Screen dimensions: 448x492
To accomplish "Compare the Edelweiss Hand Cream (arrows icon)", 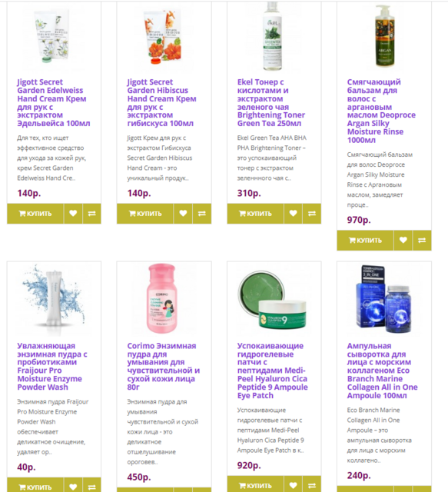I will 92,214.
